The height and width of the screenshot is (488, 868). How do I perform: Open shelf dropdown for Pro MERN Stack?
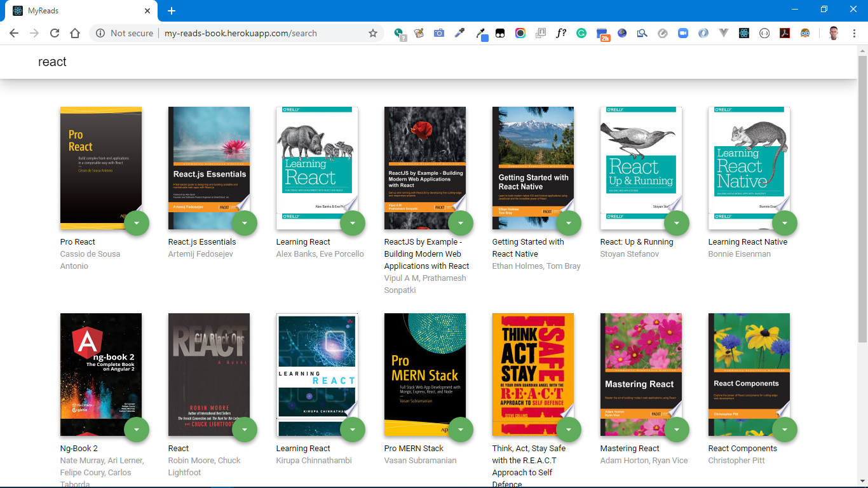[x=461, y=430]
